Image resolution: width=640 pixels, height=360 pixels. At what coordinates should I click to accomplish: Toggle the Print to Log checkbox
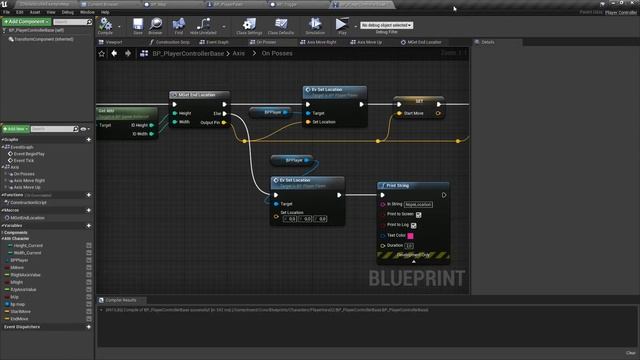[x=413, y=225]
